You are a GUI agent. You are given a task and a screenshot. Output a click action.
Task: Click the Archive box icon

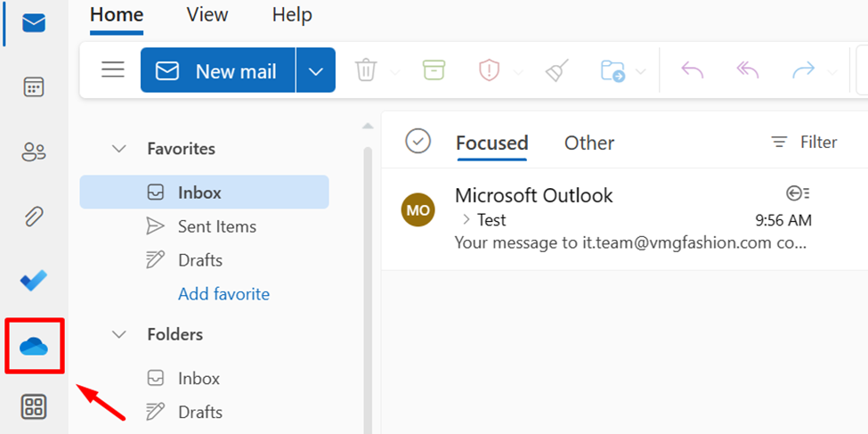click(434, 70)
